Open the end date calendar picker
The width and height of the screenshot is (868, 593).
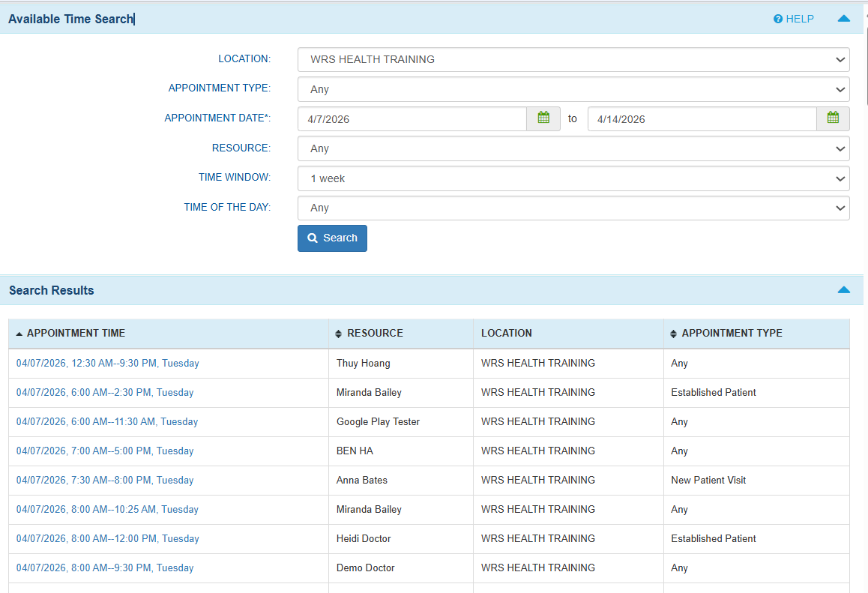833,118
